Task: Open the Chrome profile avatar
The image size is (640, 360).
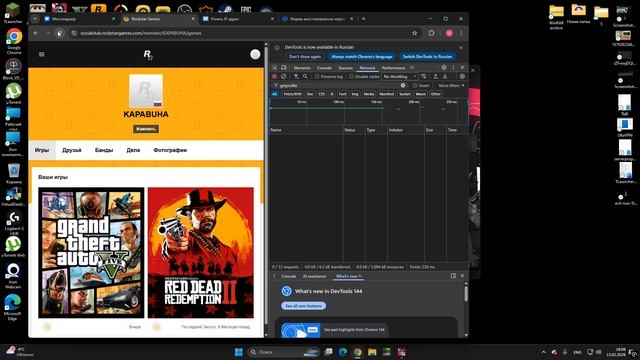Action: (449, 33)
